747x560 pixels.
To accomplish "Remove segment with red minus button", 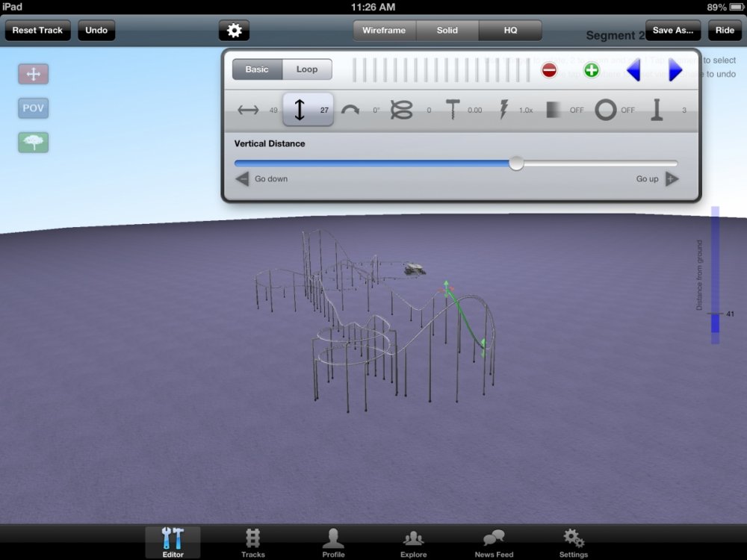I will (x=549, y=70).
